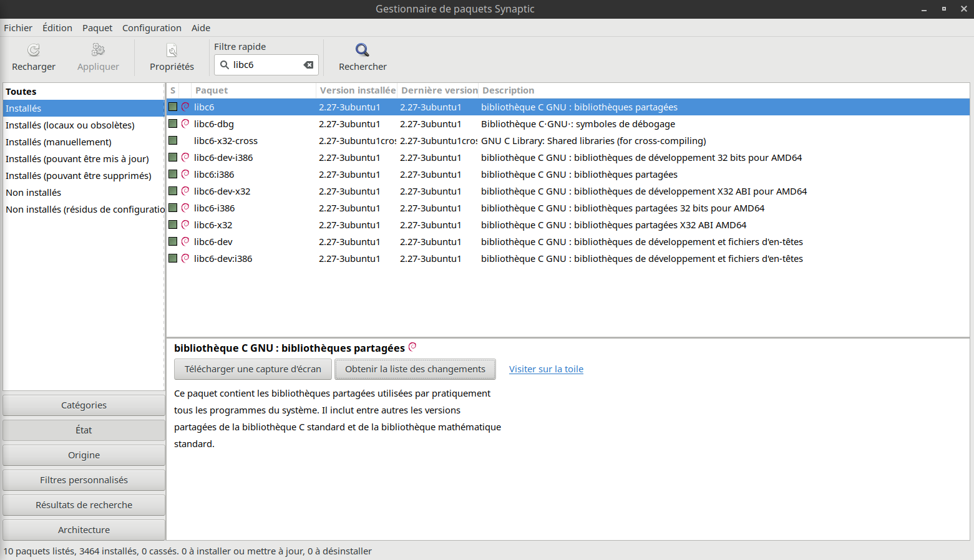
Task: Open the Aide menu
Action: [x=201, y=28]
